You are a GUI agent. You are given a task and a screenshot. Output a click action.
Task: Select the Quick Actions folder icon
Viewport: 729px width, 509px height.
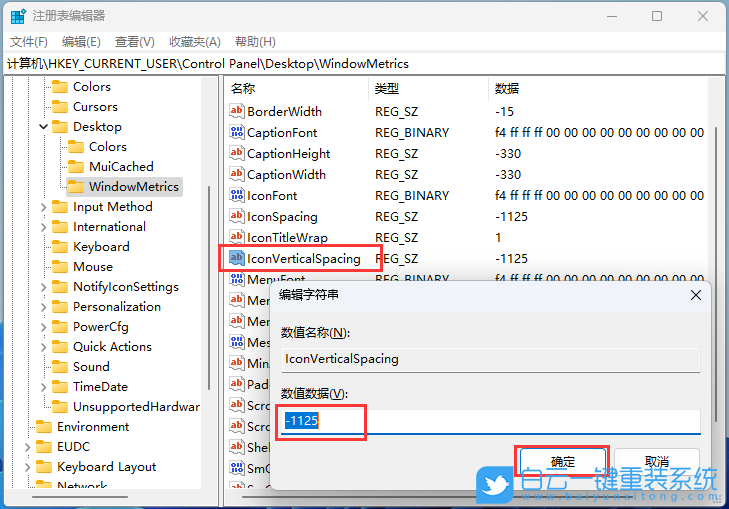[60, 347]
